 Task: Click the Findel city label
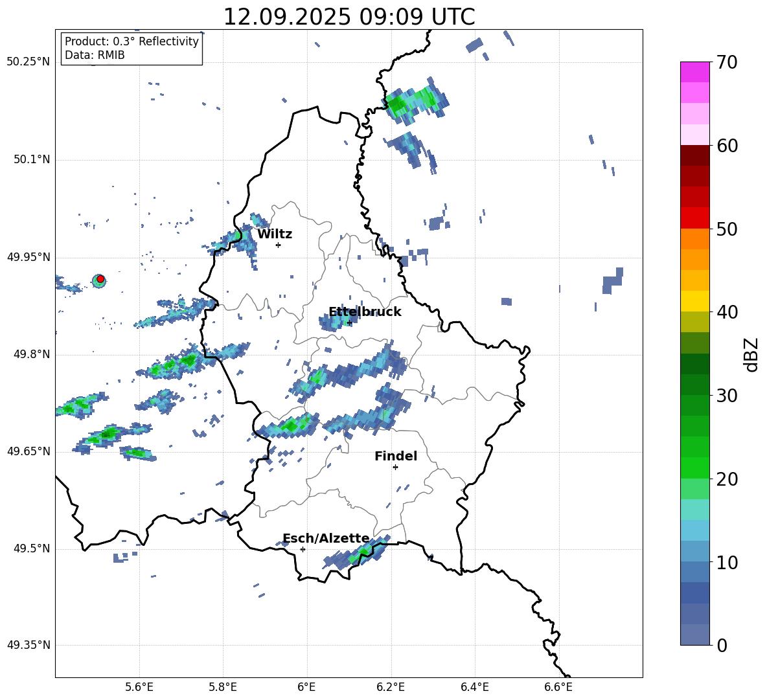point(396,456)
